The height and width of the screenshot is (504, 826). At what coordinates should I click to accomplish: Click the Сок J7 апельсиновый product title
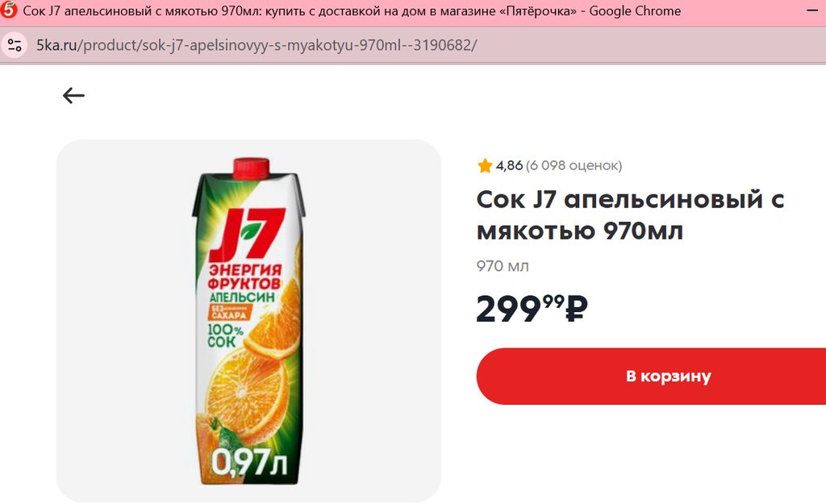[x=630, y=215]
